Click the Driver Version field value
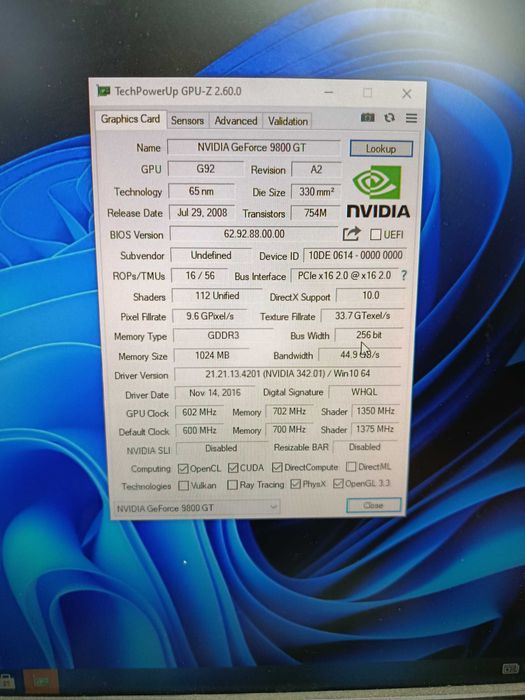This screenshot has height=700, width=525. tap(288, 374)
